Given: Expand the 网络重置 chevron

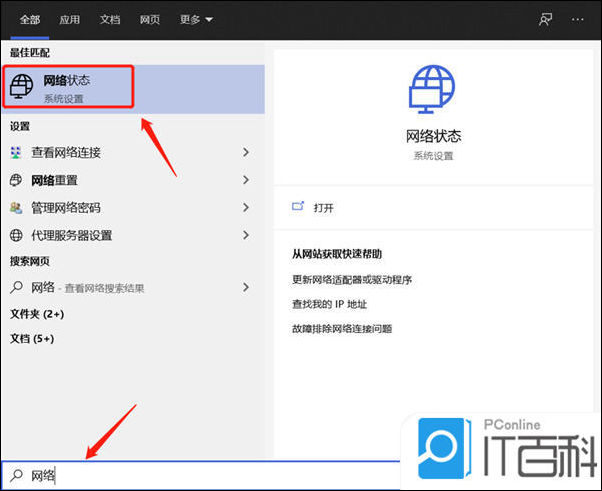Looking at the screenshot, I should point(246,180).
